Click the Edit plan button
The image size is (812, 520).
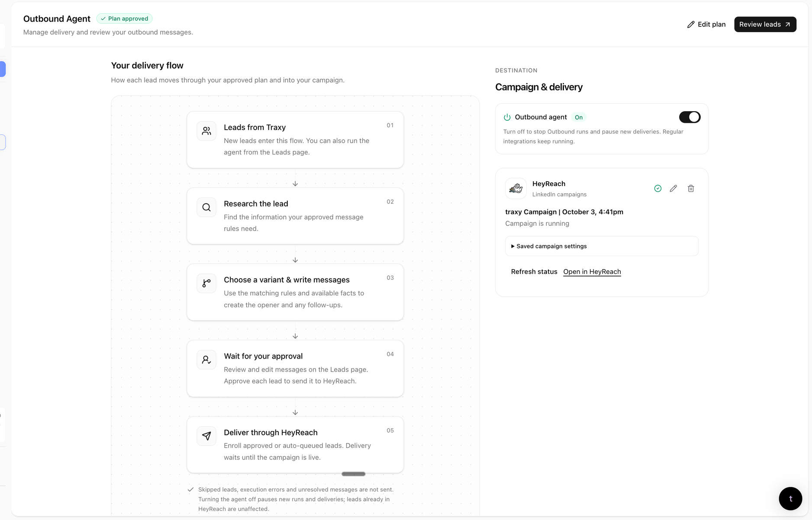(x=706, y=24)
